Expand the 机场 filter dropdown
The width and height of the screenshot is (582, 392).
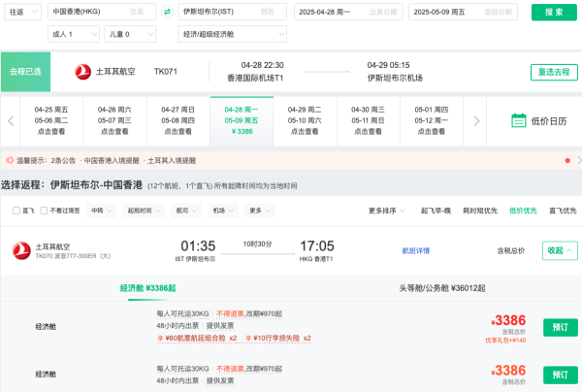[223, 211]
